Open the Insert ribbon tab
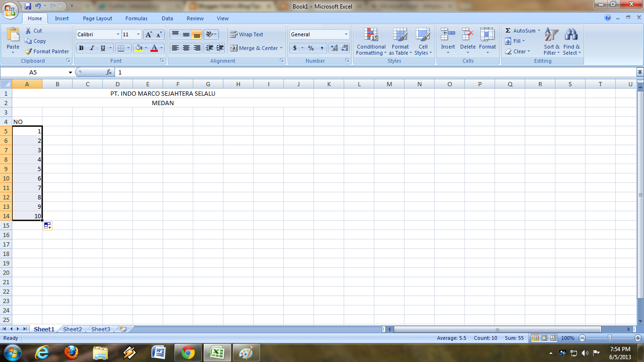644x362 pixels. [x=62, y=18]
